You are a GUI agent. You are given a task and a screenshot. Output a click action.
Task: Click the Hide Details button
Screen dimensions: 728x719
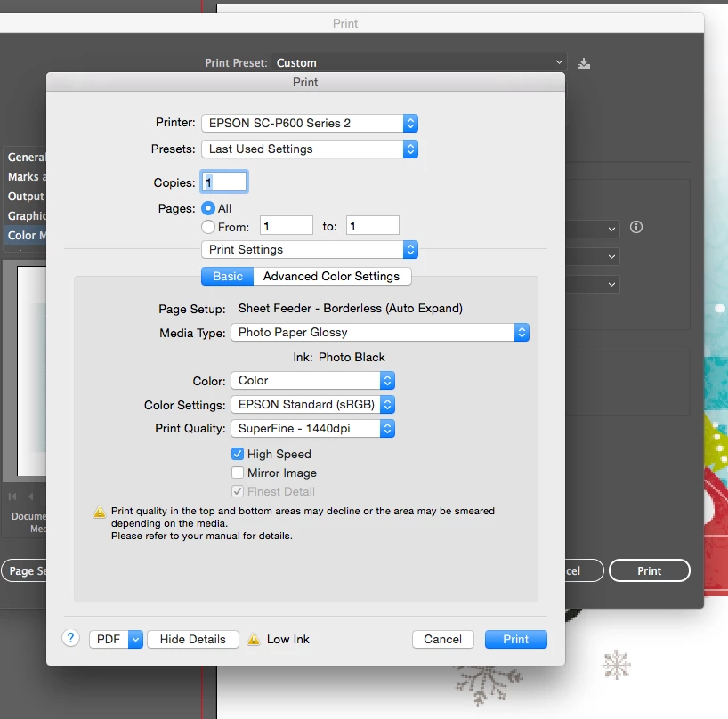tap(192, 640)
